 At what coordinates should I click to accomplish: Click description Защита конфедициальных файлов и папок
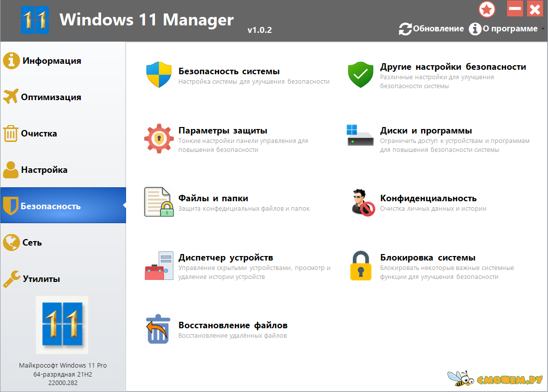244,209
